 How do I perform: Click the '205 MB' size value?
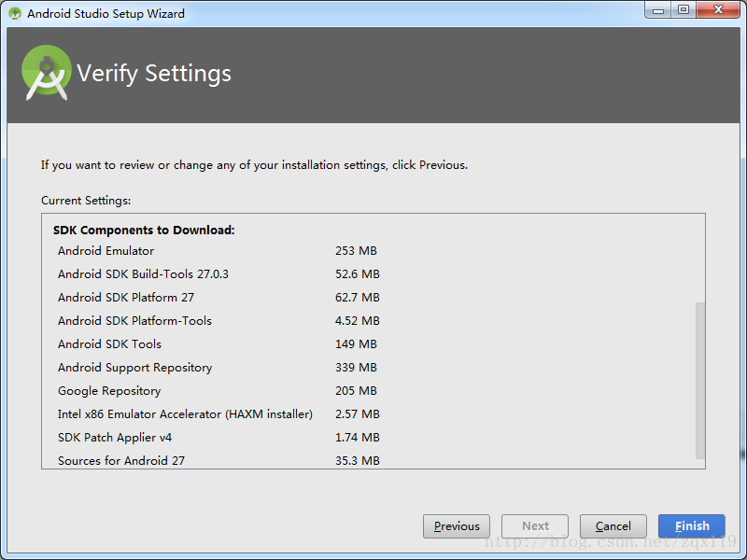click(x=356, y=390)
